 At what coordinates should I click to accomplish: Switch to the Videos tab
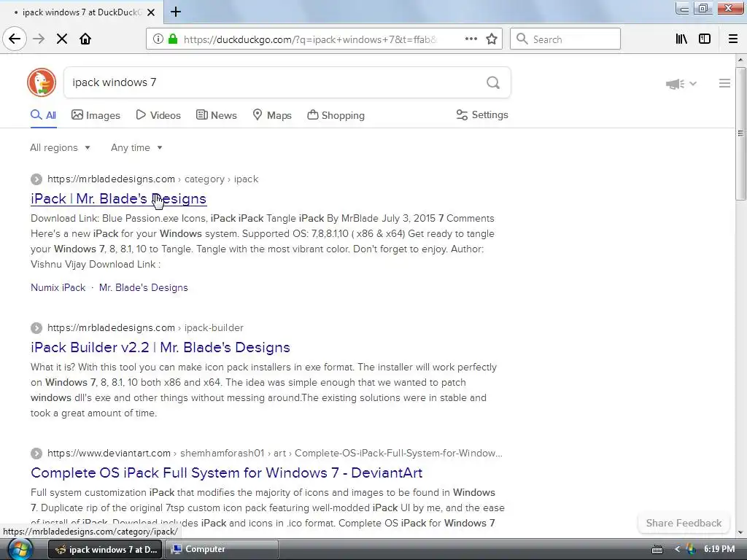point(158,115)
